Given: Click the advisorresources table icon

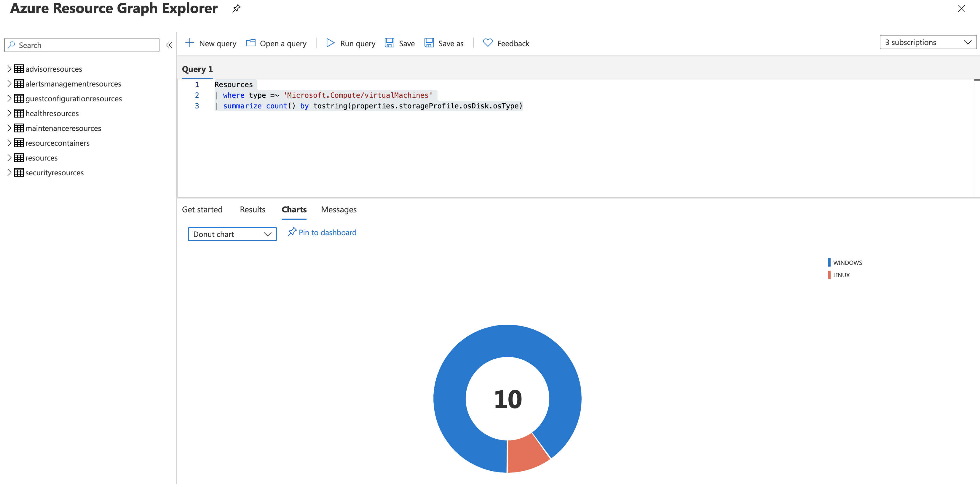Looking at the screenshot, I should click(19, 69).
